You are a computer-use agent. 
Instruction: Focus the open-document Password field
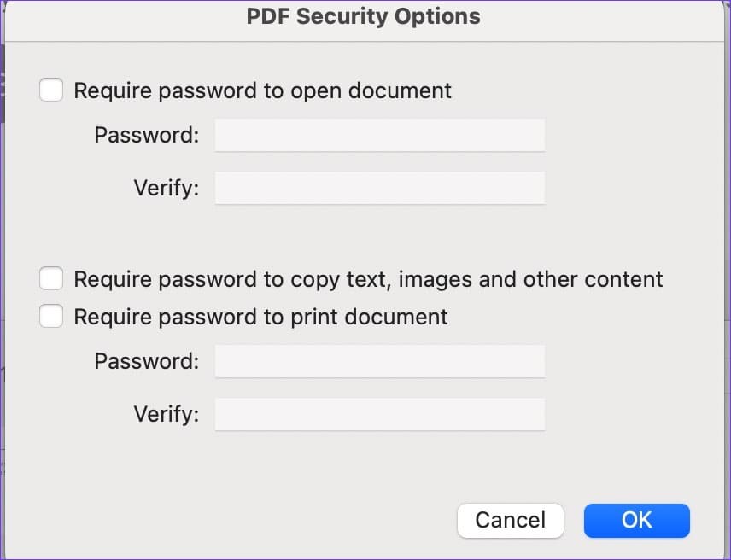[x=379, y=135]
